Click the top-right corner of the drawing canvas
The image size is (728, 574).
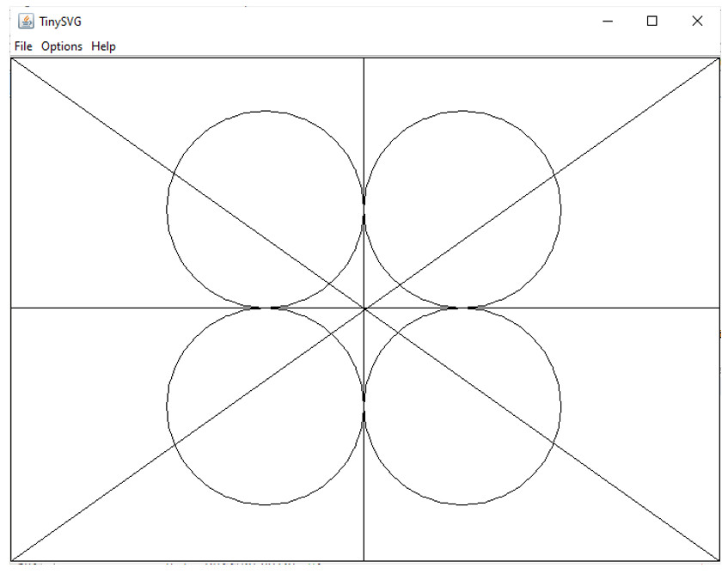(x=718, y=59)
